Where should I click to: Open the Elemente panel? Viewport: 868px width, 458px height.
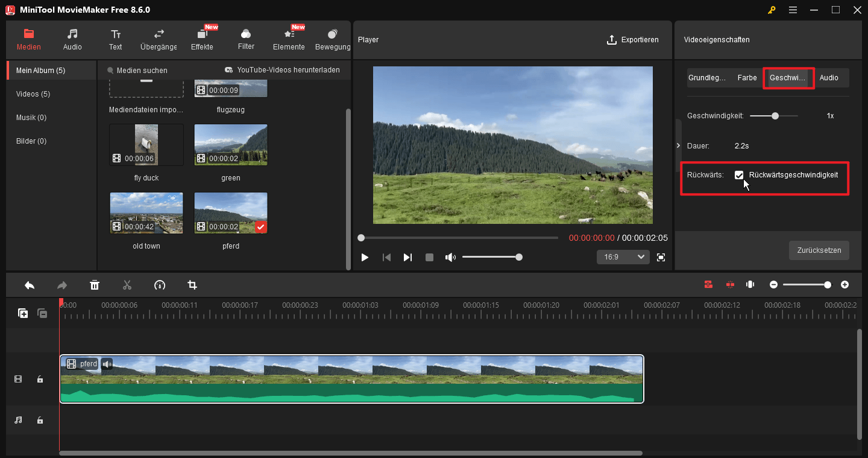289,39
